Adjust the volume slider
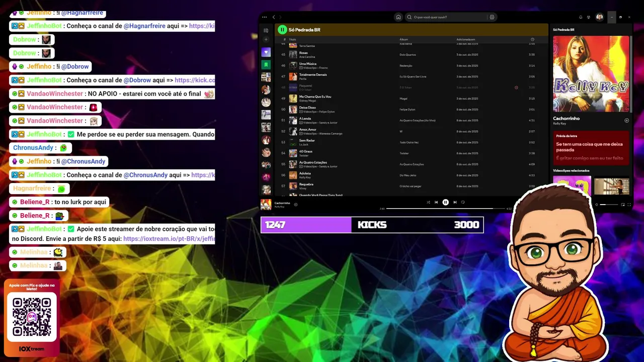Screen dimensions: 644x362 (x=609, y=205)
